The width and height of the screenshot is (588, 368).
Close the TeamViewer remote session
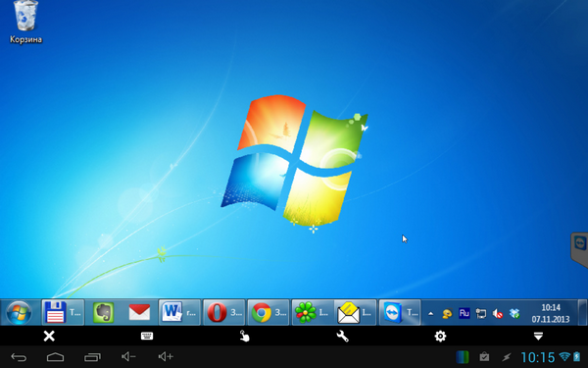tap(49, 336)
